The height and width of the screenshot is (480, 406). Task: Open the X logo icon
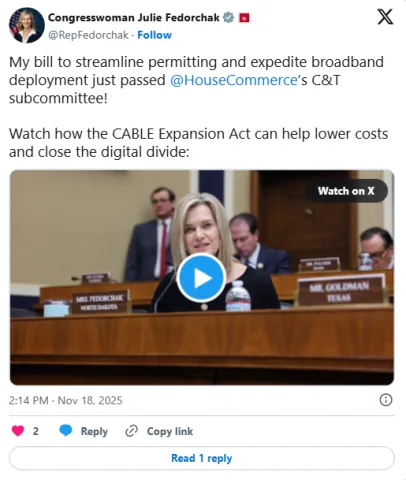(385, 17)
